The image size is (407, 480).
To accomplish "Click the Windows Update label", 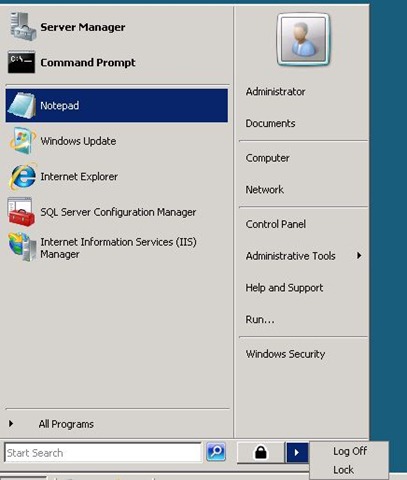I will tap(78, 141).
